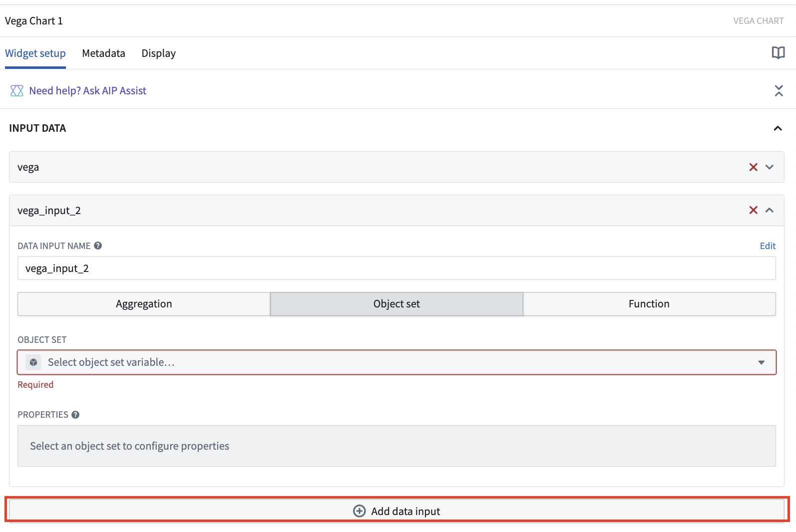Click the Add data input button
The height and width of the screenshot is (532, 796).
coord(397,511)
